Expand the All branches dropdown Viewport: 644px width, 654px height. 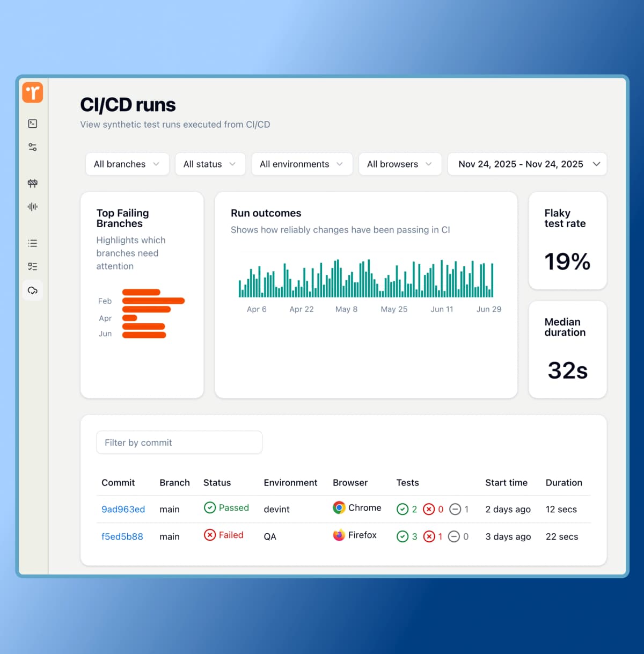[x=127, y=164]
